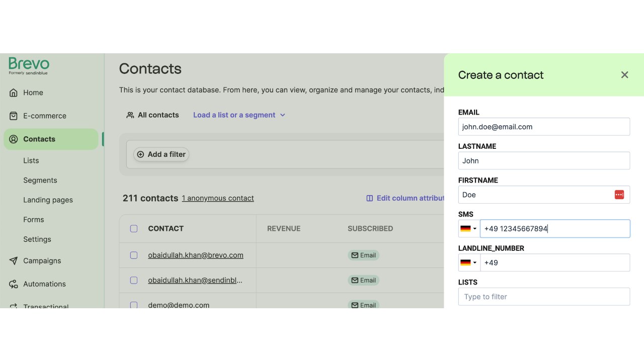Check the box for obaidullah.khan@sendinbl... row
The width and height of the screenshot is (644, 362).
pyautogui.click(x=134, y=281)
